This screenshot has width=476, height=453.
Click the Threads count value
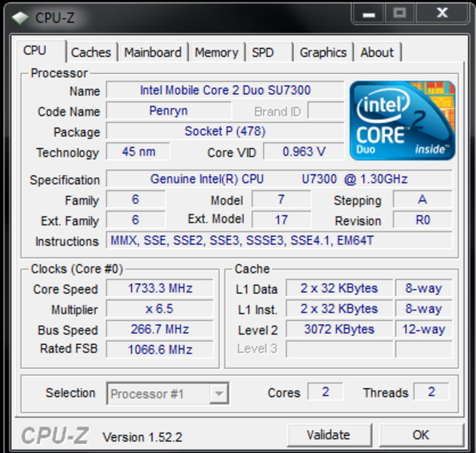coord(431,392)
